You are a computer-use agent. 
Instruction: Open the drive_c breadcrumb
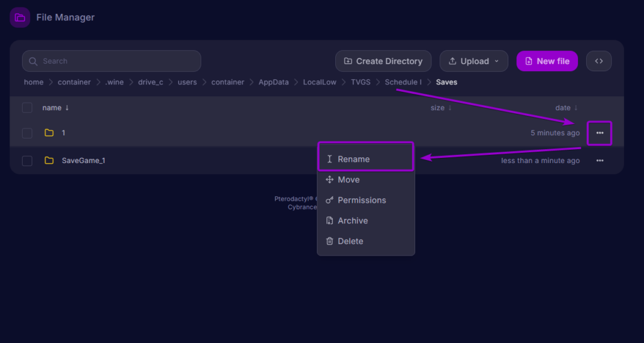pos(150,82)
